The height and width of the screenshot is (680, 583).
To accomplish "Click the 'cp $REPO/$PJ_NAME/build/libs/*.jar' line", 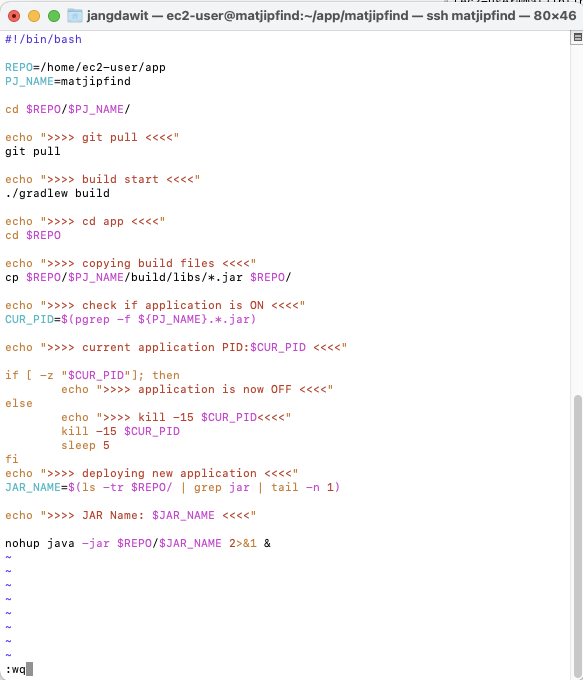I will pos(148,277).
